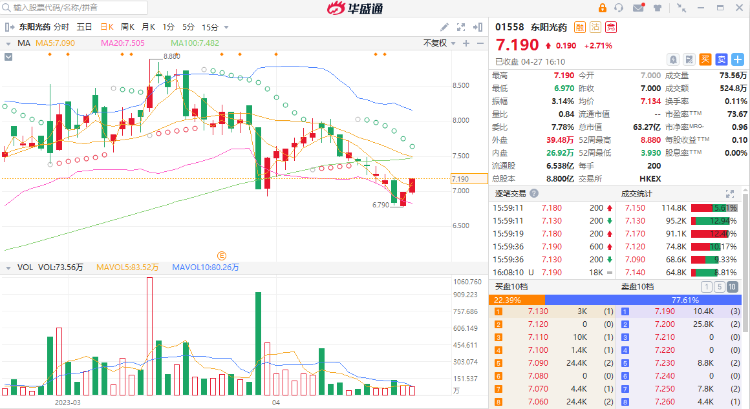Click ask level 1 price 7.190
Viewport: 750px width, 409px height.
click(665, 311)
